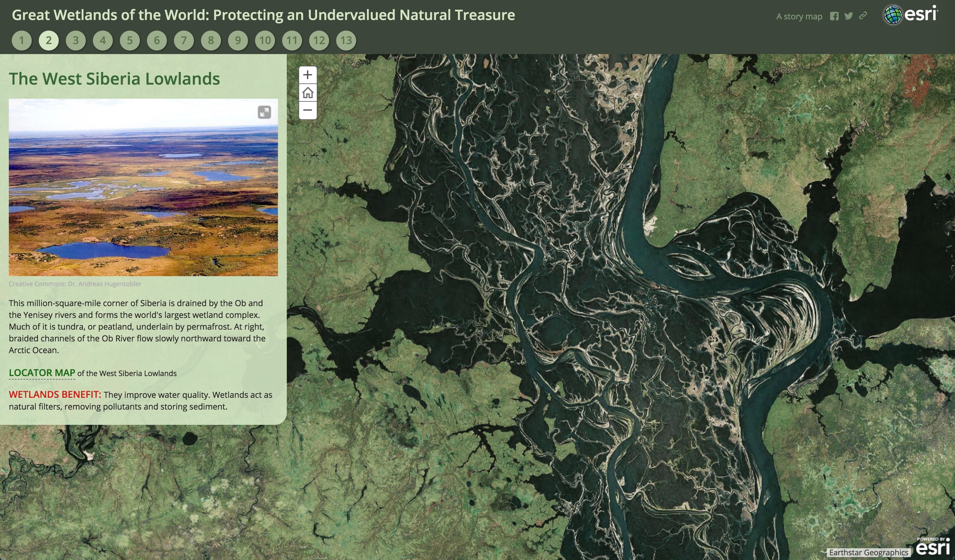Select the home default-extent icon

coord(308,93)
